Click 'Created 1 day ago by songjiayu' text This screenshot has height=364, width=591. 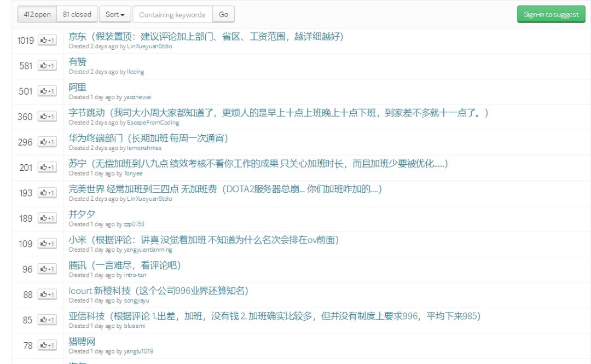point(109,301)
